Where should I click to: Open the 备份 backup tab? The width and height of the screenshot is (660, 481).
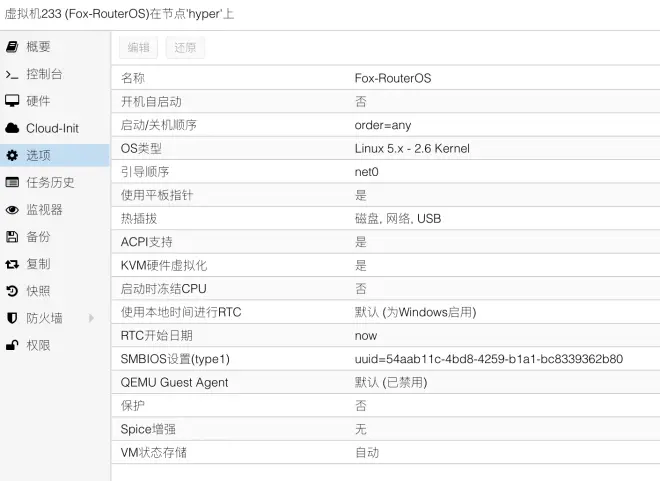point(55,237)
